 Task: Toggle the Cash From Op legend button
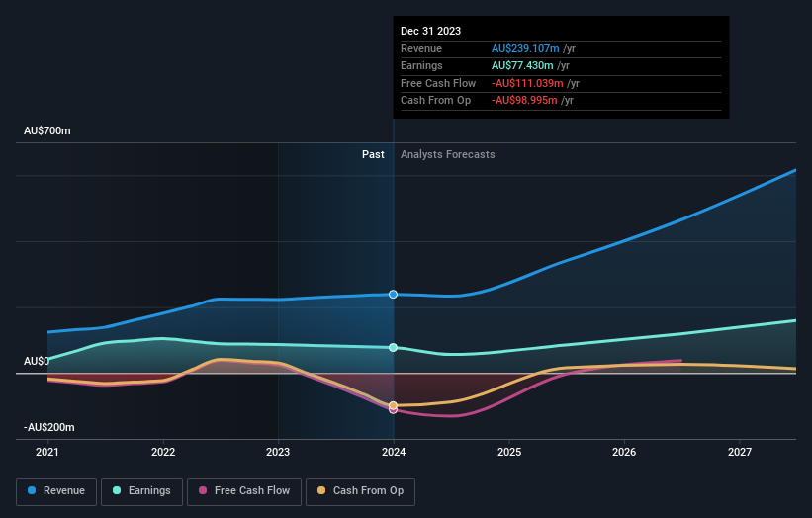pos(360,491)
